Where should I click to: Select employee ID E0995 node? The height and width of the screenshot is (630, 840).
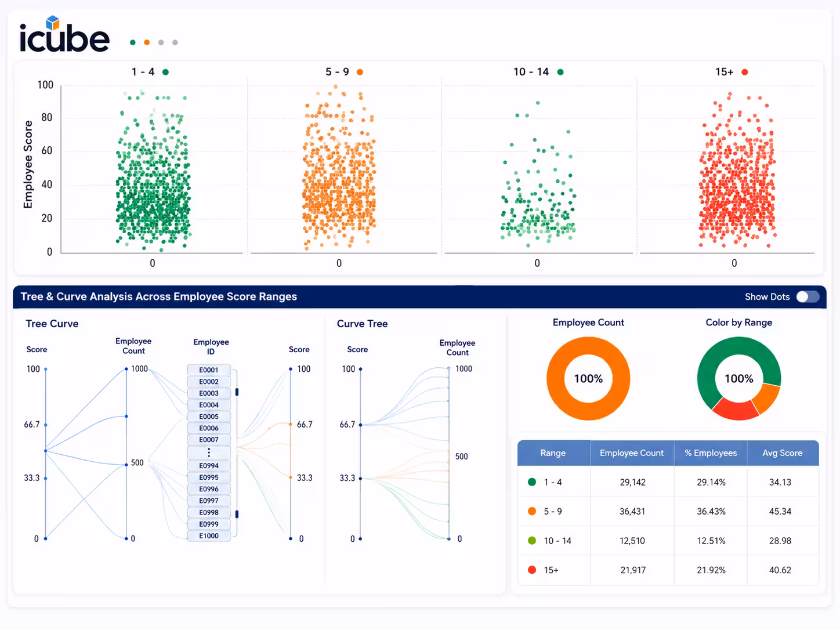[x=209, y=477]
